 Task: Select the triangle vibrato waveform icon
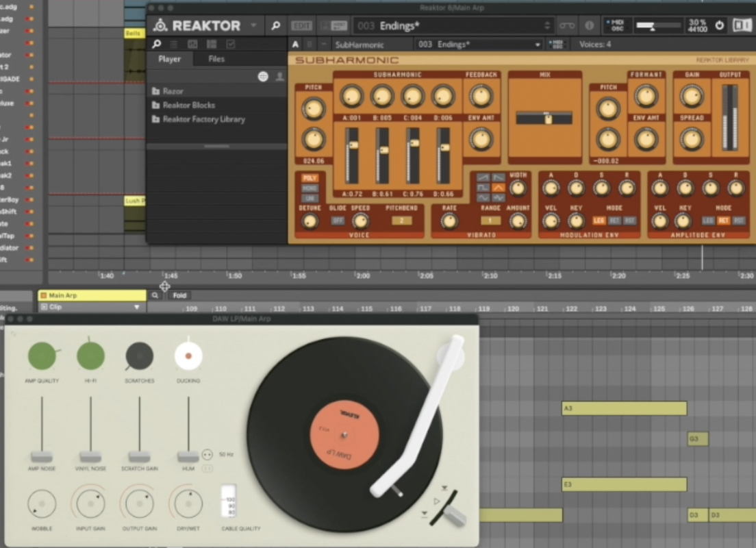coord(498,187)
